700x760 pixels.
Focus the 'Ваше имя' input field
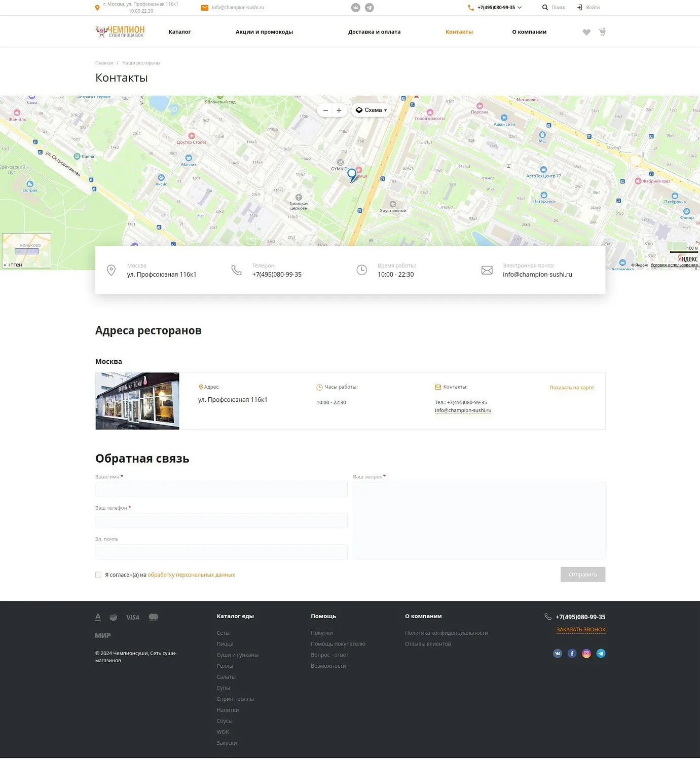[x=221, y=489]
